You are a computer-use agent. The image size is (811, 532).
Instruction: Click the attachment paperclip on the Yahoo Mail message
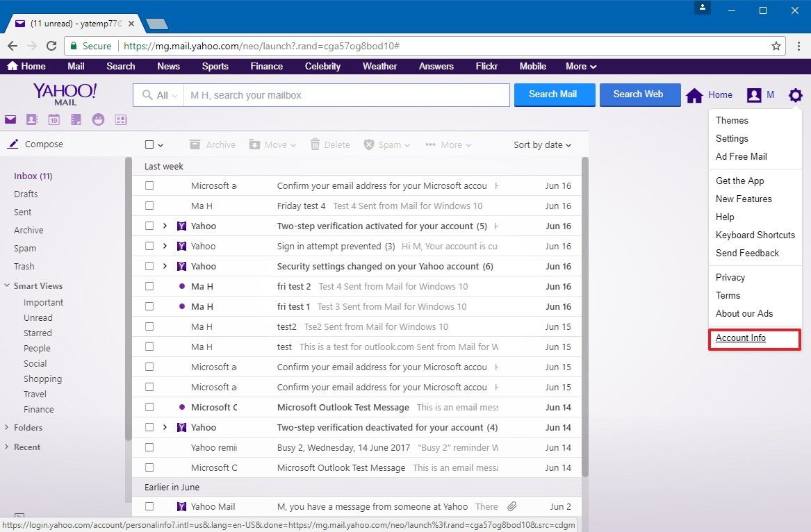512,507
